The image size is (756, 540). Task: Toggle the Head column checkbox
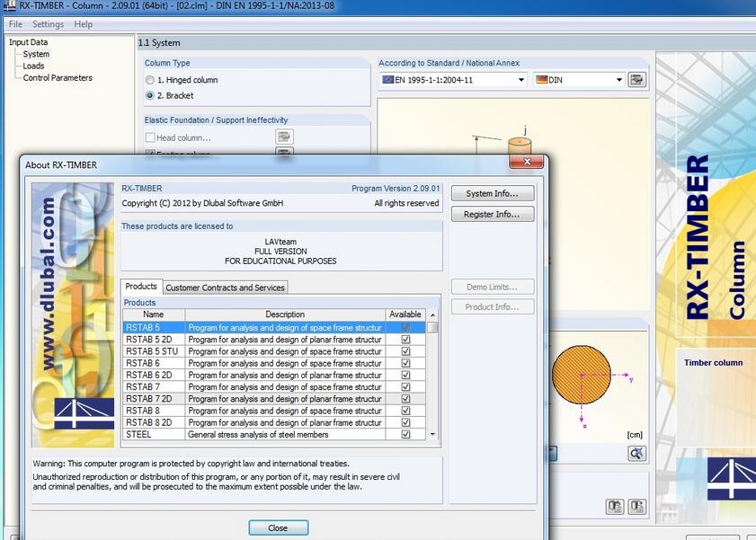click(x=150, y=137)
